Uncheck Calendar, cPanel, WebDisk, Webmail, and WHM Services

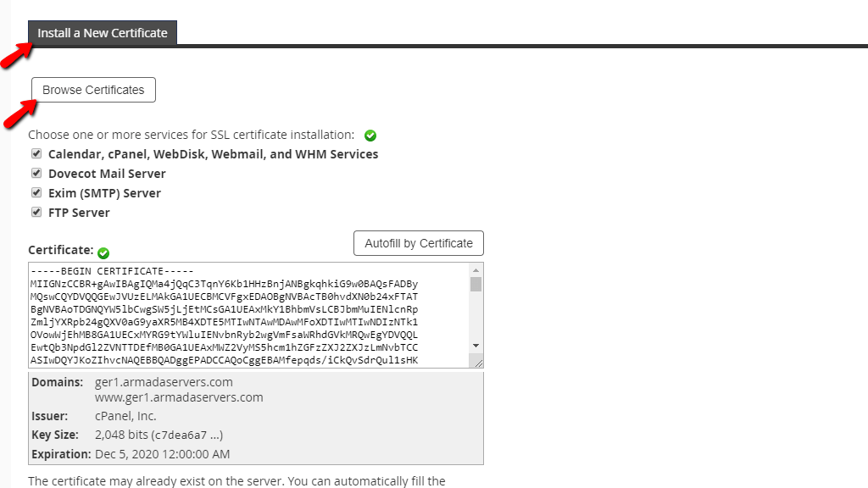click(x=36, y=153)
